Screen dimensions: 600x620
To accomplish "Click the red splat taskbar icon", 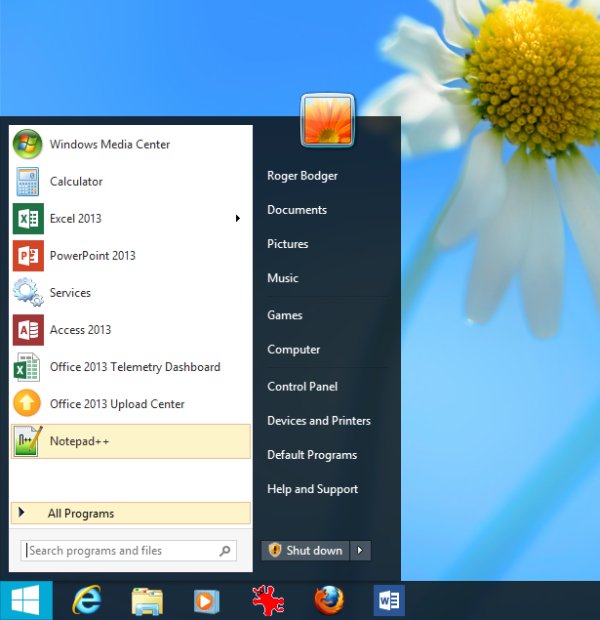I will (x=268, y=601).
